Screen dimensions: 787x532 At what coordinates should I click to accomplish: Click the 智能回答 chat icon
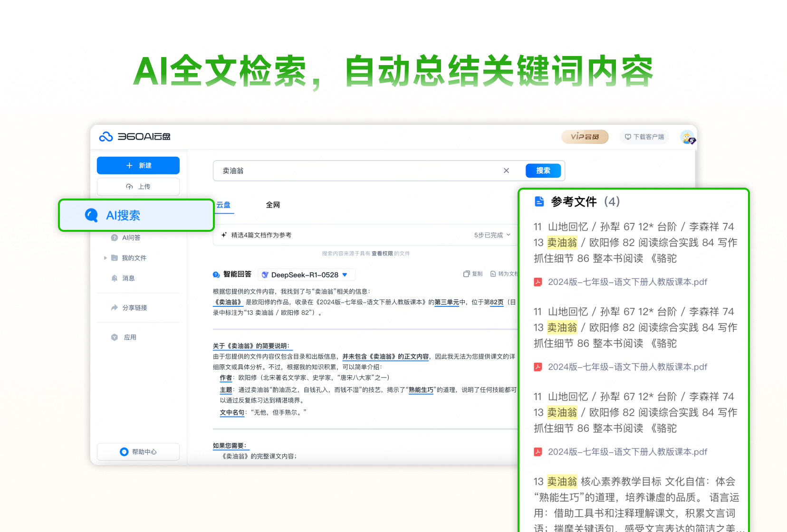coord(216,275)
